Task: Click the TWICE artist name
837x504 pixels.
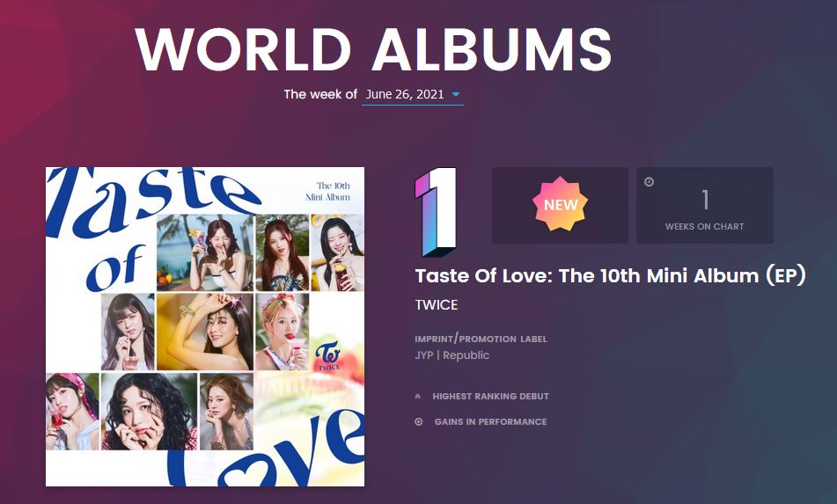Action: [437, 305]
